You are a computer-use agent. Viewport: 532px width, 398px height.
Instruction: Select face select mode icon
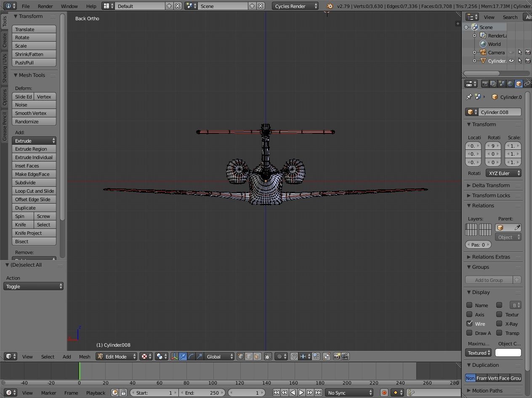coord(257,356)
